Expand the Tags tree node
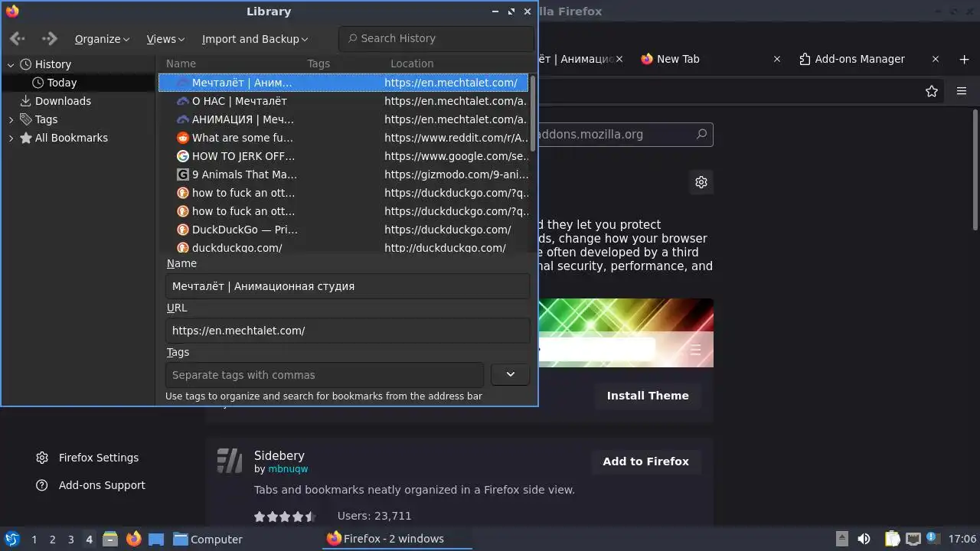The image size is (980, 551). [x=11, y=119]
